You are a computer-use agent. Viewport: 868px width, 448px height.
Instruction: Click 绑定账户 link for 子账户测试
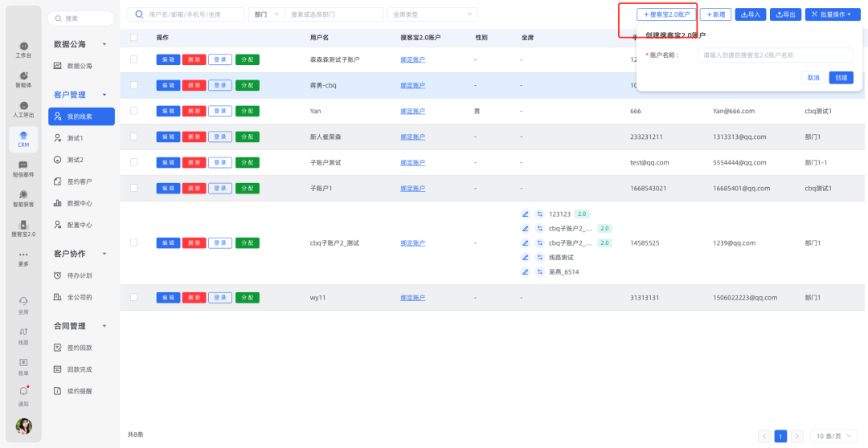point(412,162)
